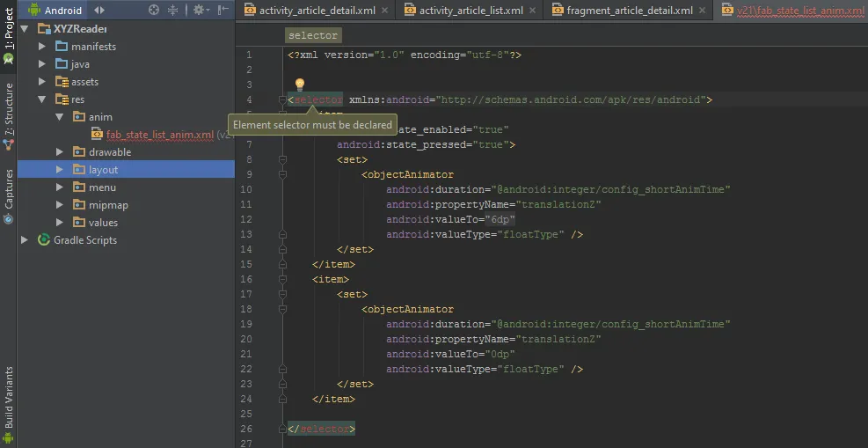The height and width of the screenshot is (448, 868).
Task: Collapse the anim folder arrow
Action: pyautogui.click(x=60, y=117)
